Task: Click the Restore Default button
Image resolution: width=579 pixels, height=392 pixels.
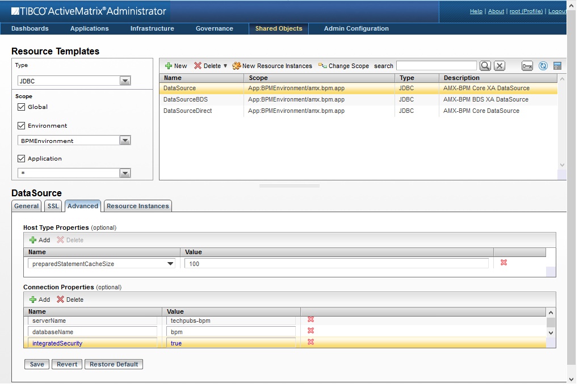Action: point(114,365)
